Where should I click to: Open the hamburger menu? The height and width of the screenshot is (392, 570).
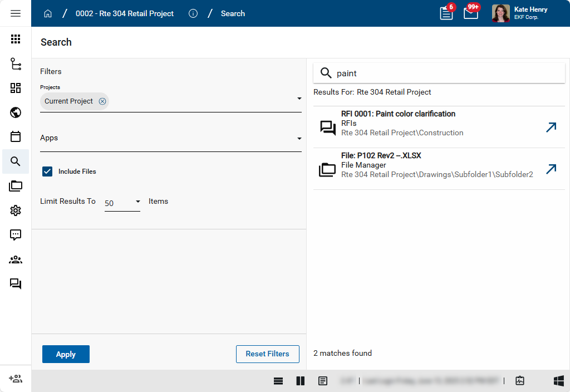16,13
